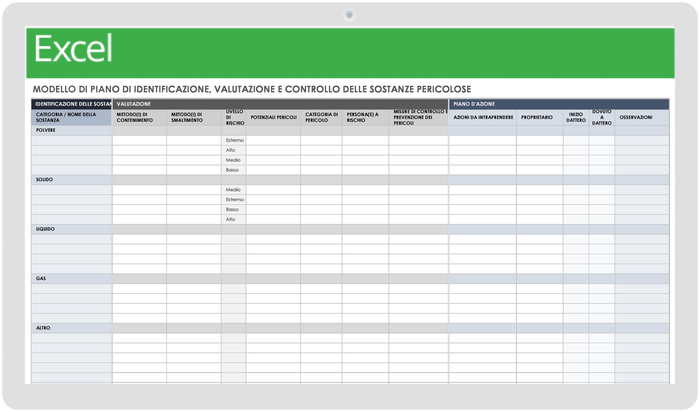This screenshot has height=412, width=700.
Task: Click Metodo di Contenimento cell in SOLIDO Medio row
Action: [139, 190]
